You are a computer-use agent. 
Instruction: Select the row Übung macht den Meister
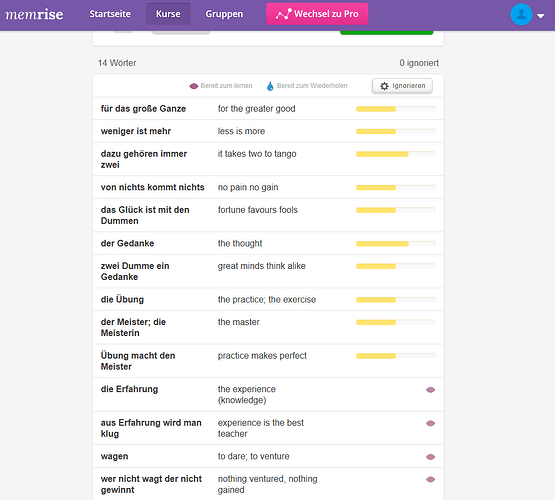pyautogui.click(x=268, y=361)
